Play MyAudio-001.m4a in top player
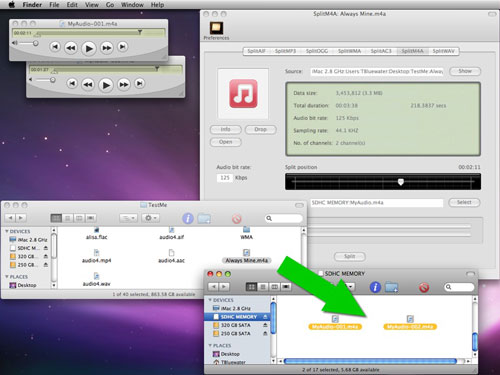Image resolution: width=500 pixels, height=375 pixels. click(x=88, y=48)
